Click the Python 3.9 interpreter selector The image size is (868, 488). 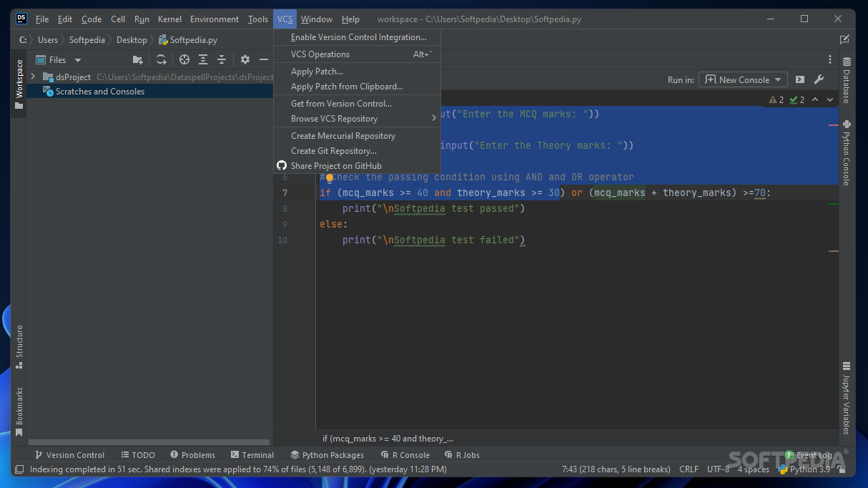click(x=804, y=469)
